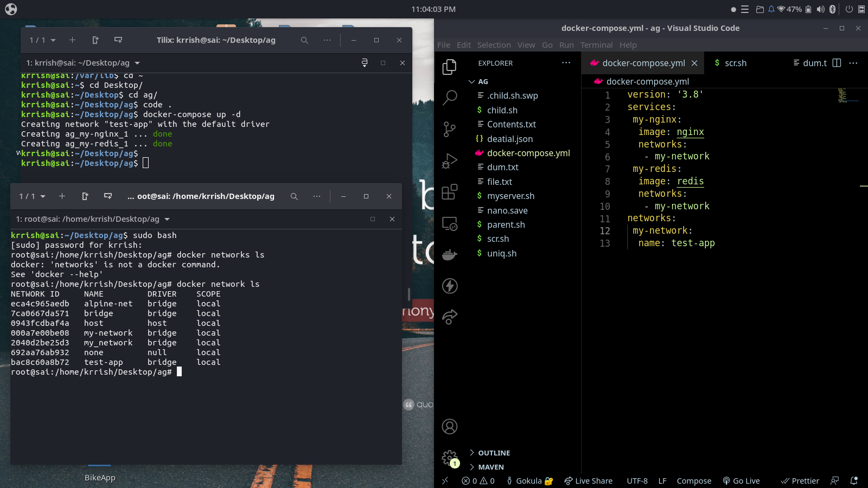Open the Extensions view
Image resolution: width=868 pixels, height=488 pixels.
click(450, 192)
